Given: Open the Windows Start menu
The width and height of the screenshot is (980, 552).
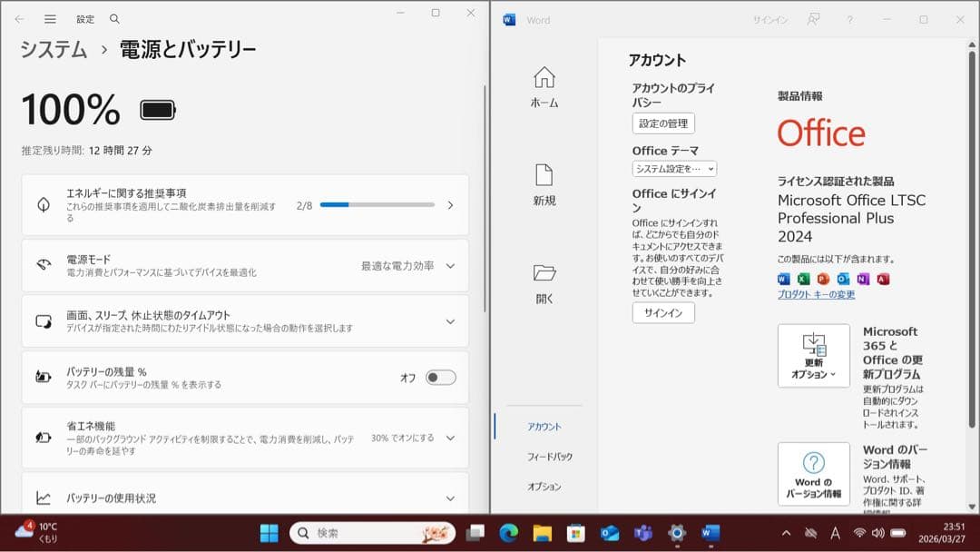Looking at the screenshot, I should 269,533.
